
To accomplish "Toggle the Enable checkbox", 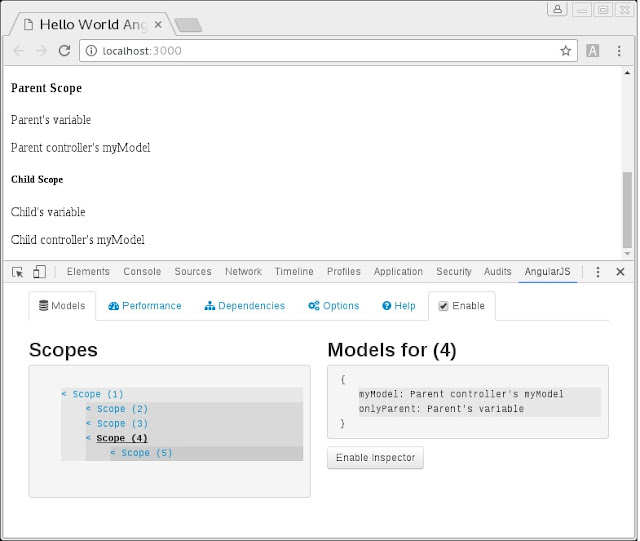I will 444,306.
